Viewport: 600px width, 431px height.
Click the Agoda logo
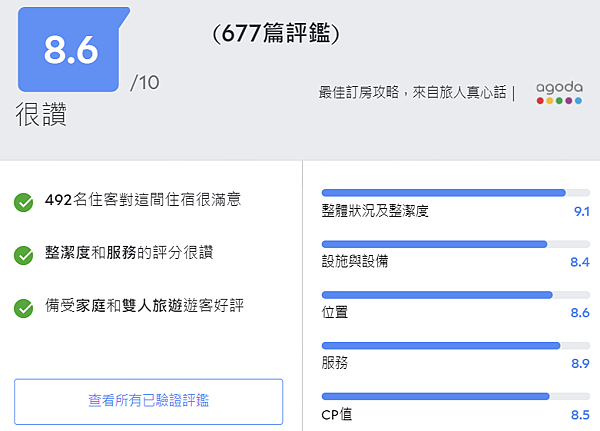[558, 93]
